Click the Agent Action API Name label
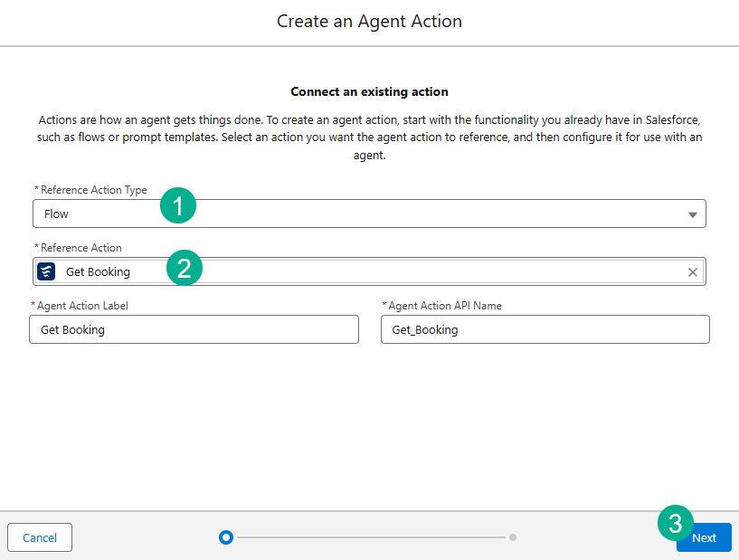 [x=444, y=306]
